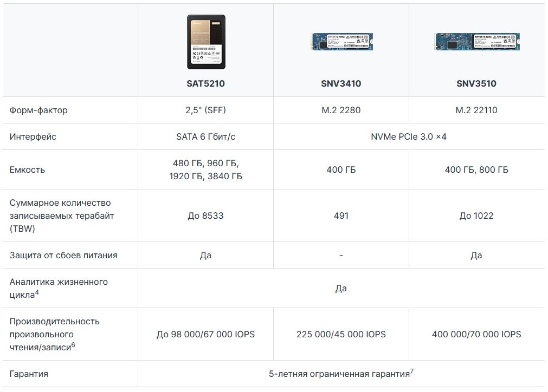Click Да under SNV3510 power protection
The height and width of the screenshot is (392, 548).
point(476,255)
